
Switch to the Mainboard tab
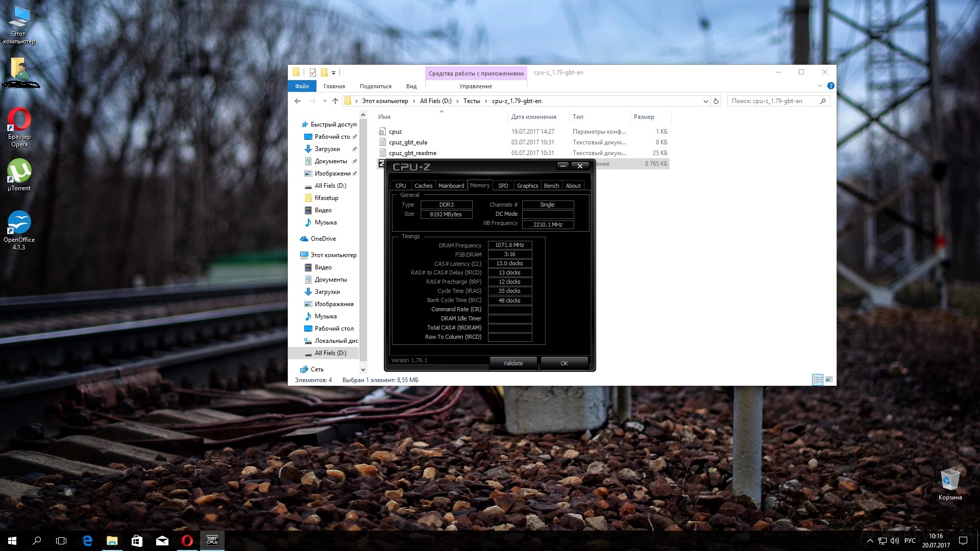(451, 186)
